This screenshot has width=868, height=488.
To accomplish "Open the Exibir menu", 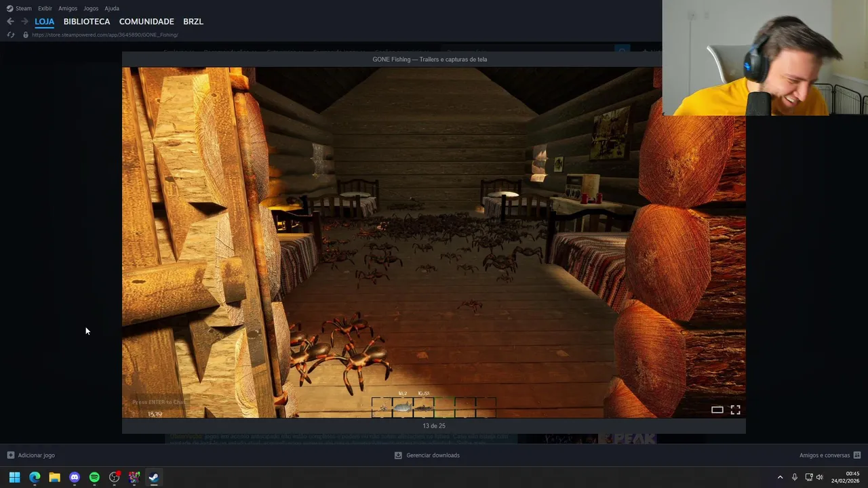I will click(x=45, y=8).
